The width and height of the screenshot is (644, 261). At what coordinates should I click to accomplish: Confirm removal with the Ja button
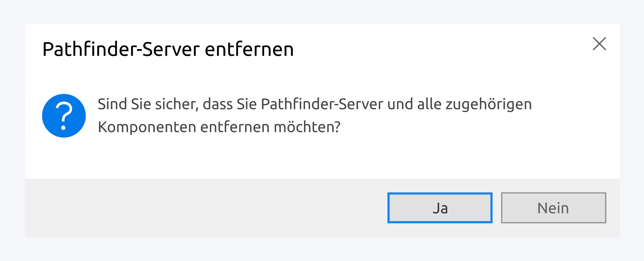click(x=440, y=208)
